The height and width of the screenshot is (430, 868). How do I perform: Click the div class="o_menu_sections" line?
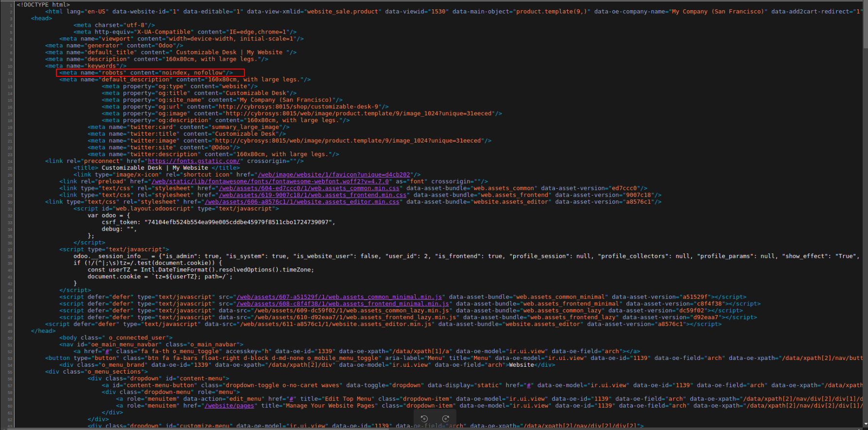(97, 372)
